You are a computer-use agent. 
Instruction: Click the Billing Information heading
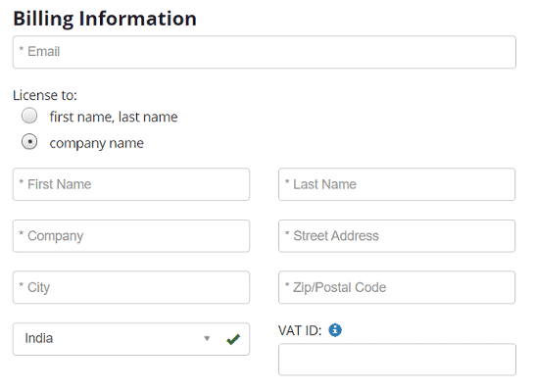(x=105, y=19)
